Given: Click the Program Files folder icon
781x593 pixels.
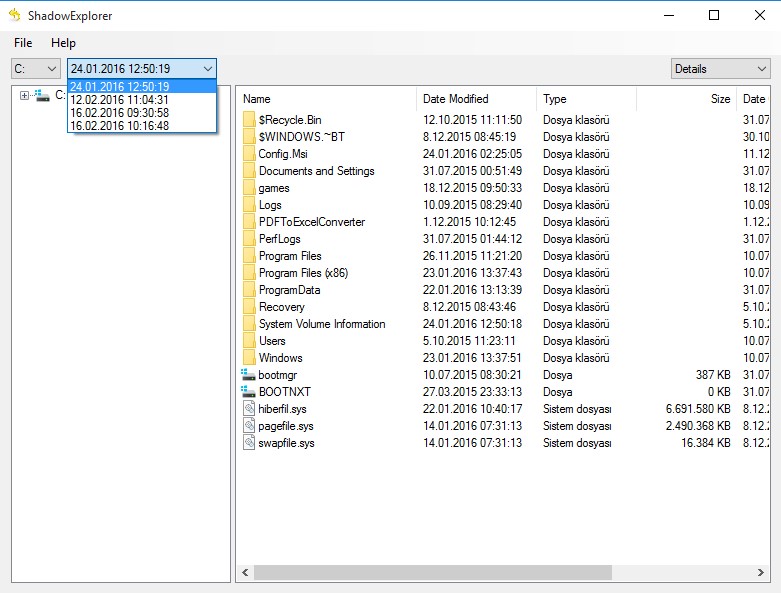Looking at the screenshot, I should coord(249,256).
